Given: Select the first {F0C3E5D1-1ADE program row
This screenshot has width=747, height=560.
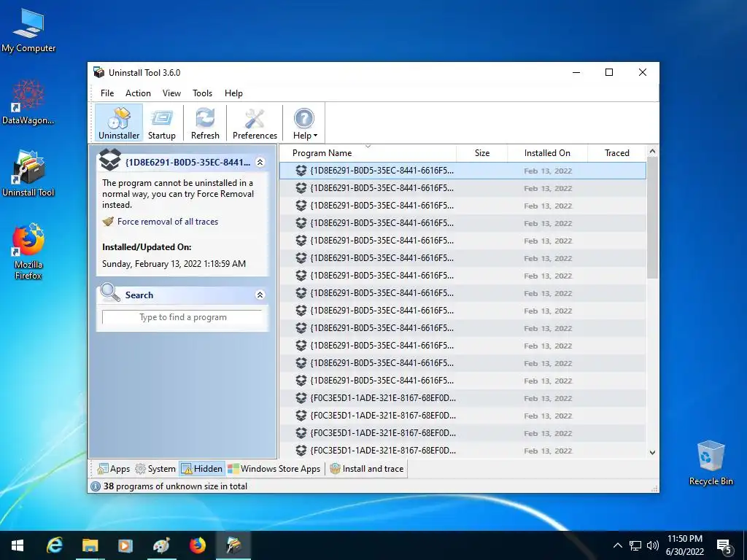Looking at the screenshot, I should 462,398.
